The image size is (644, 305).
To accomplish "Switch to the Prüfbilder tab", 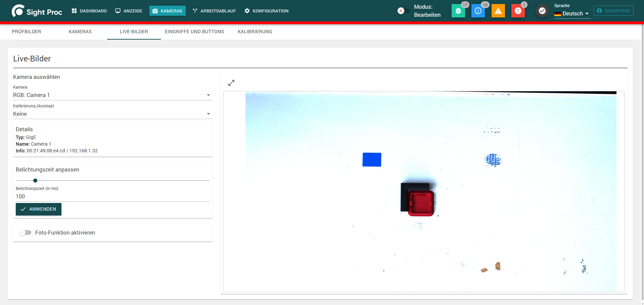I will [x=27, y=32].
